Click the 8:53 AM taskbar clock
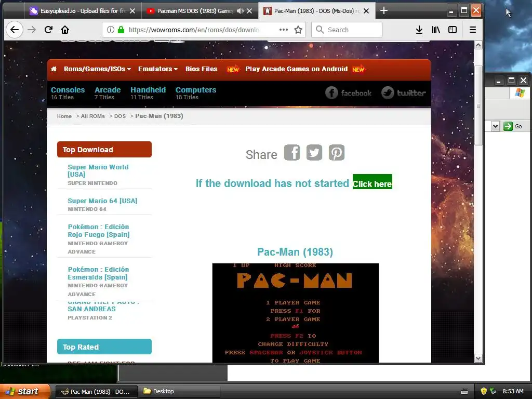This screenshot has height=399, width=532. coord(513,391)
